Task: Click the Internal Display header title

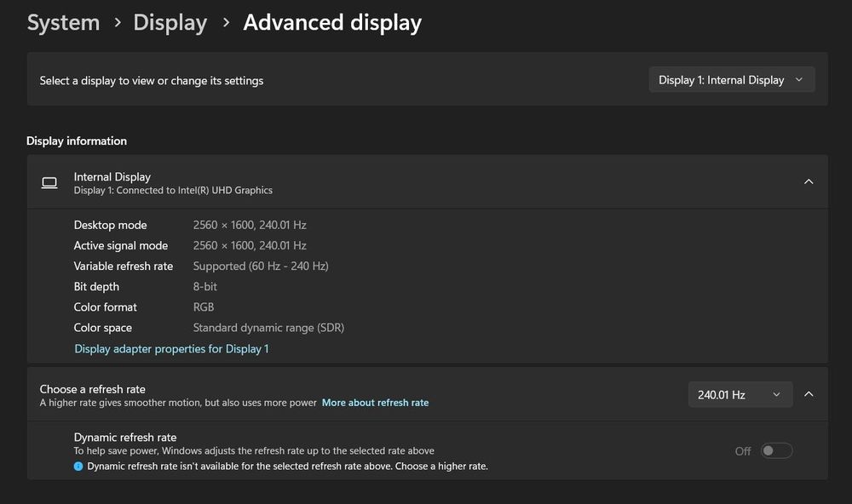Action: [112, 177]
